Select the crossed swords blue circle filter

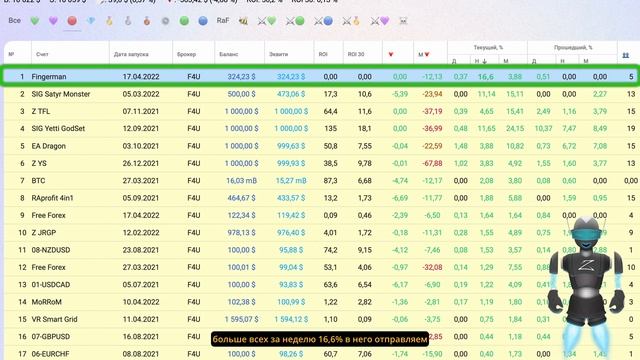pos(323,21)
